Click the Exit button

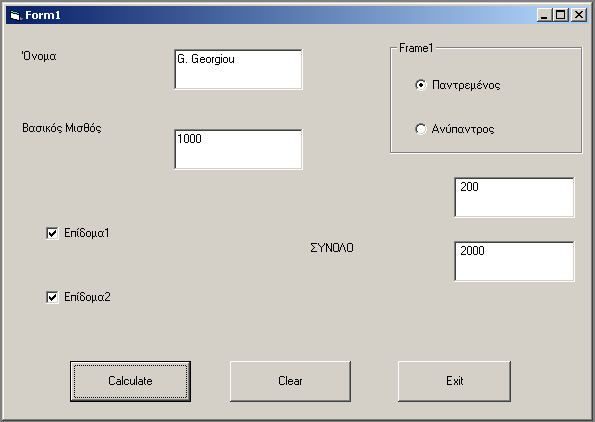(454, 381)
